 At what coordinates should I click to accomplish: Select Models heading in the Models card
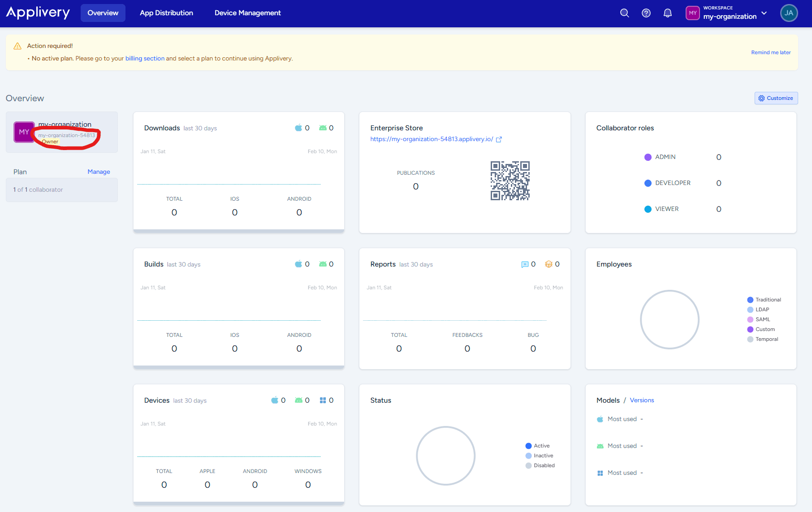point(608,400)
